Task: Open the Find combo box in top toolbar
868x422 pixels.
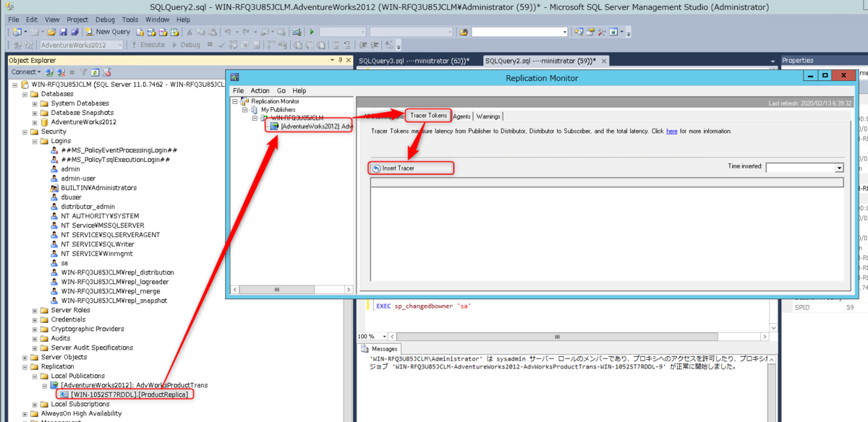Action: pyautogui.click(x=519, y=32)
